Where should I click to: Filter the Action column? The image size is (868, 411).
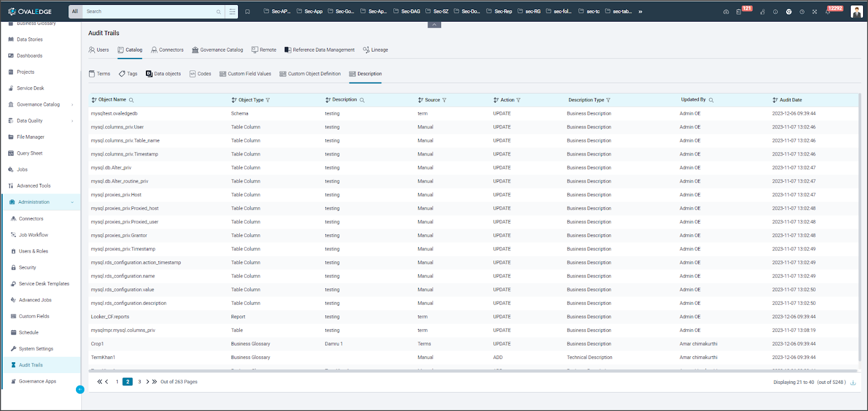pos(519,100)
